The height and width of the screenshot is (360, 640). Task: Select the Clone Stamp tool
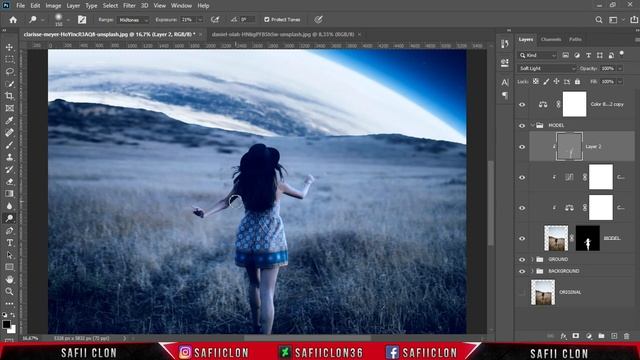pyautogui.click(x=9, y=157)
